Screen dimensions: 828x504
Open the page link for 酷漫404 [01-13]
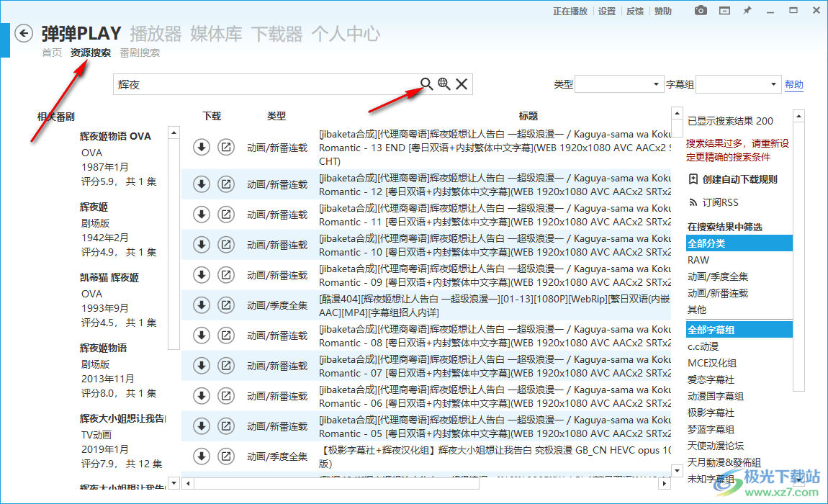tap(226, 305)
